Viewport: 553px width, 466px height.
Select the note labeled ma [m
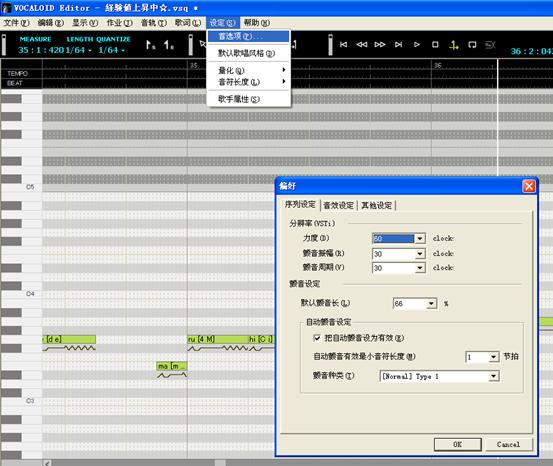(172, 366)
